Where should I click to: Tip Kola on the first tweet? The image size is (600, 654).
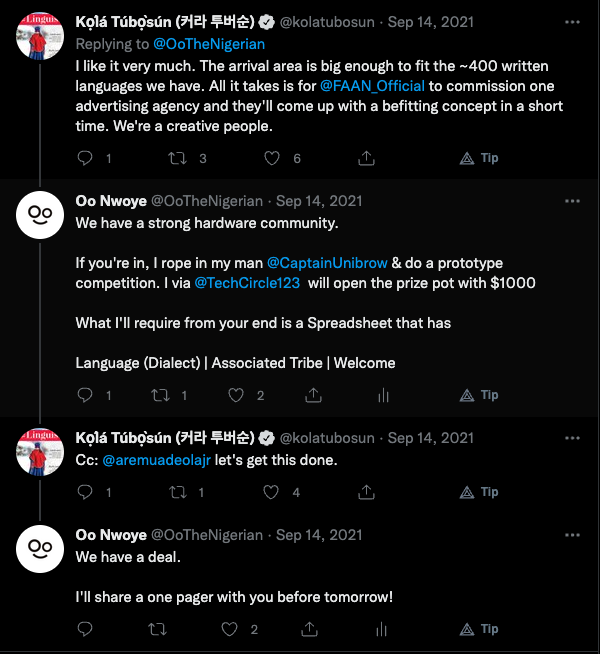(x=479, y=158)
